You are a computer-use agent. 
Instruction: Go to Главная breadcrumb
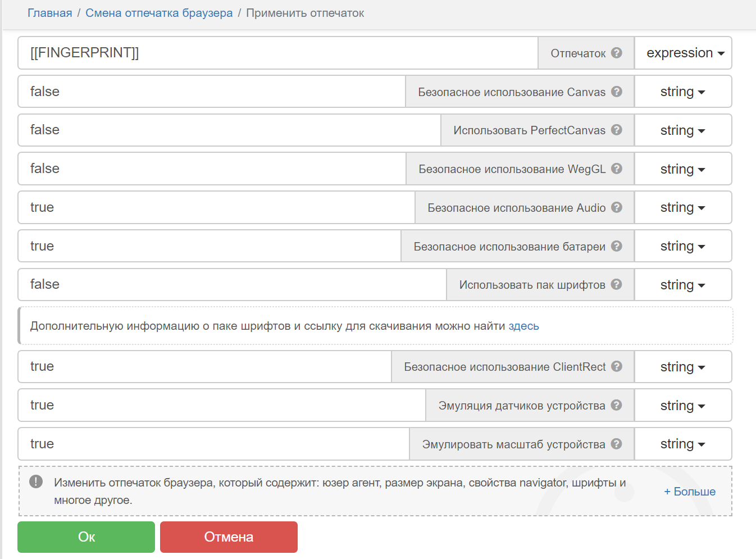pos(50,13)
